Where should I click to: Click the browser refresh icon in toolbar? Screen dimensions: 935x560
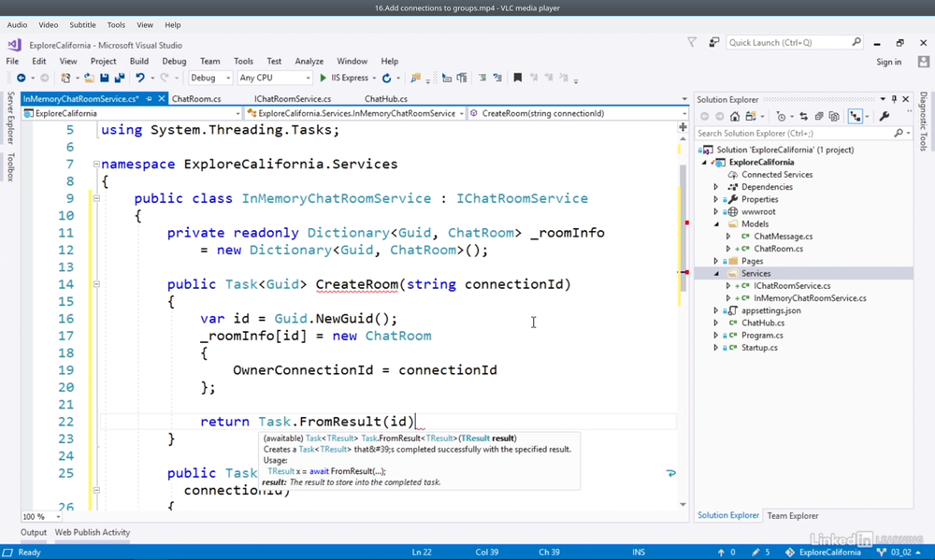pyautogui.click(x=386, y=79)
